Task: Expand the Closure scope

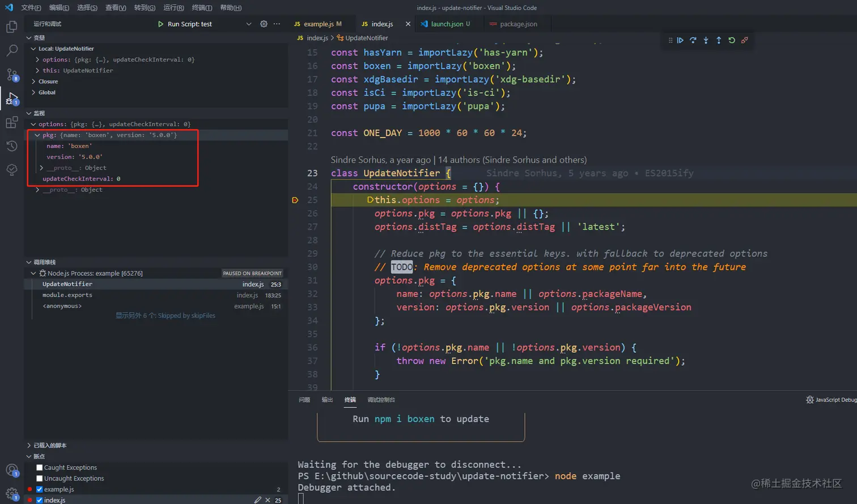Action: point(33,82)
